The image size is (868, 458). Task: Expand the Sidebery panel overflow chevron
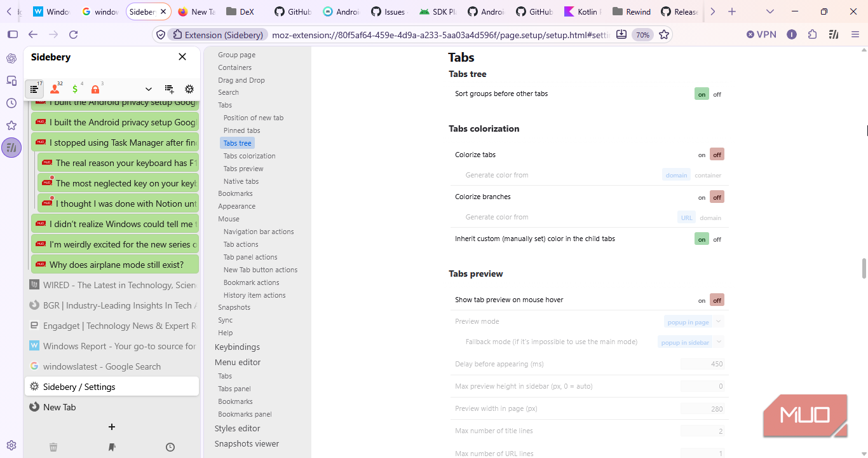point(149,89)
